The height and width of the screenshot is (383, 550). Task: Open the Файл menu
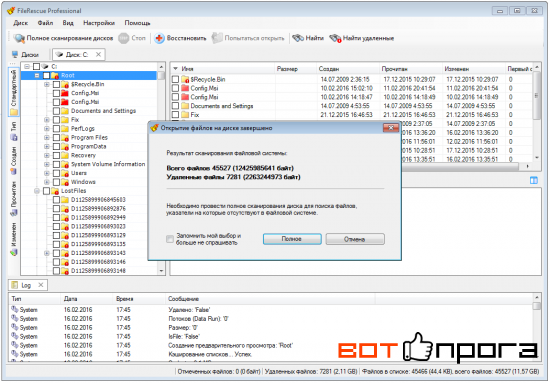point(45,23)
